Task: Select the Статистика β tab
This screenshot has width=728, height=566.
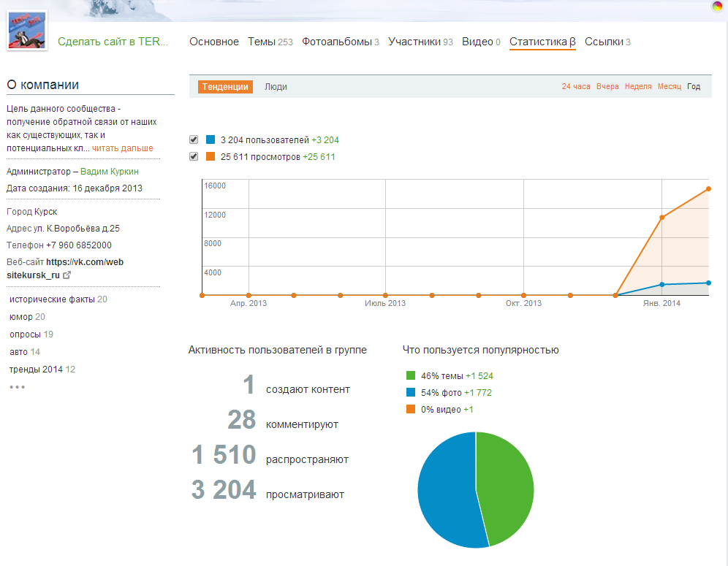Action: (x=542, y=42)
